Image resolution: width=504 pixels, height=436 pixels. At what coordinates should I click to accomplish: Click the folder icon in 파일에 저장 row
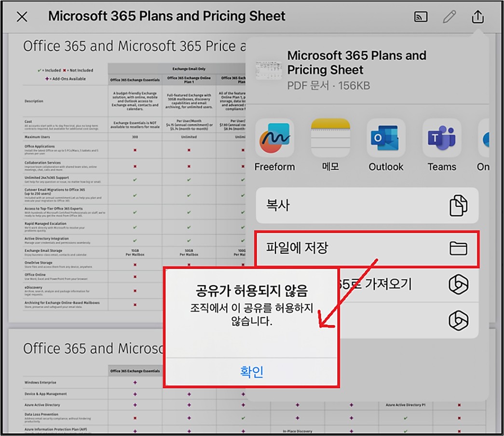coord(458,249)
